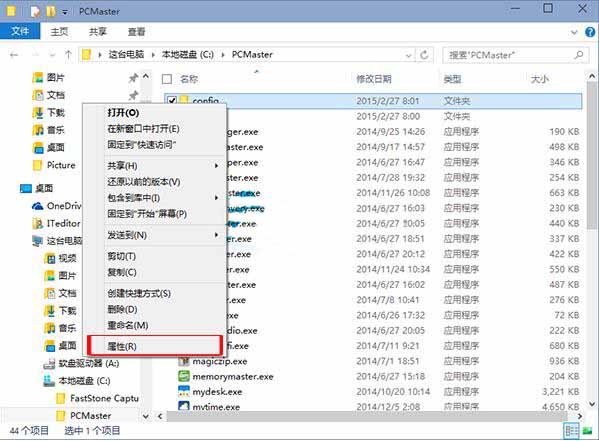Screen dimensions: 599x441
Task: Open the blue Help question icon
Action: tap(590, 32)
